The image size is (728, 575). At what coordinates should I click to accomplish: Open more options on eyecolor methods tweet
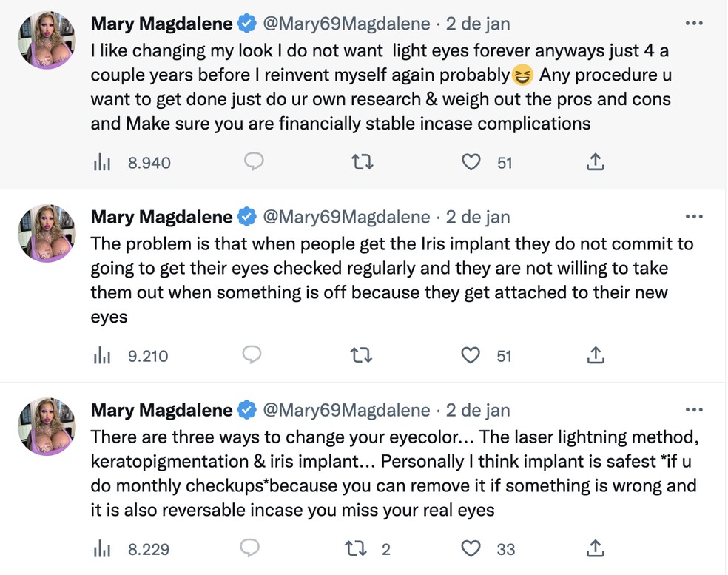pos(693,410)
